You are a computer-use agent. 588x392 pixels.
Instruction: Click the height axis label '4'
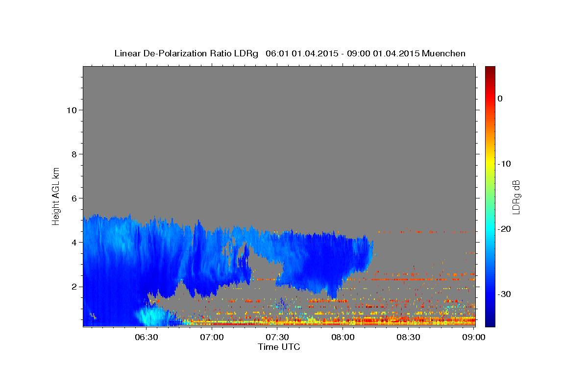pos(74,243)
